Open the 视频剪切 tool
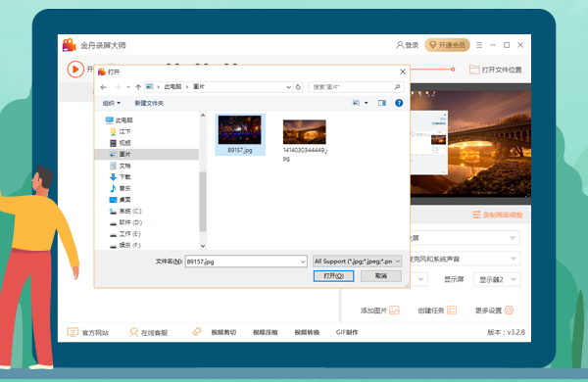 click(223, 332)
